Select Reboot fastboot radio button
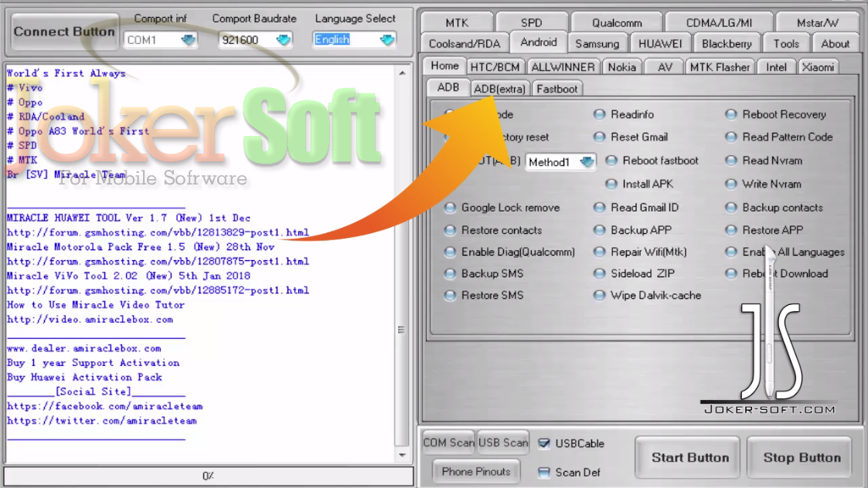Viewport: 868px width, 488px height. click(x=652, y=161)
